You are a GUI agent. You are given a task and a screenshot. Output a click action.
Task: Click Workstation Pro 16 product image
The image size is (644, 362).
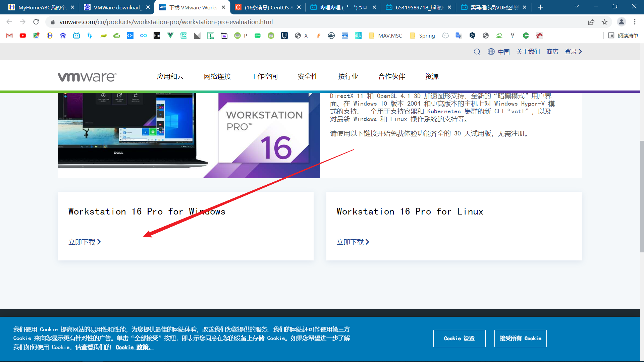pyautogui.click(x=189, y=135)
